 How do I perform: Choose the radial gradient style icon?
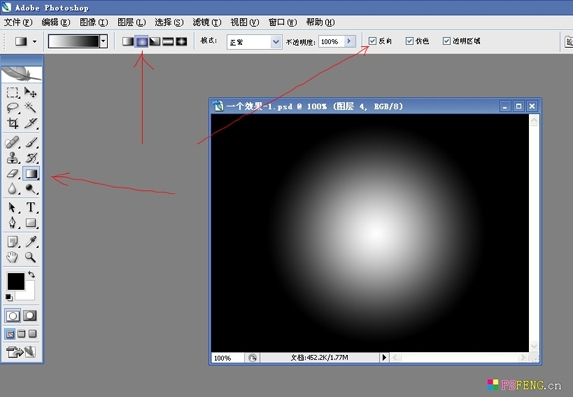141,41
